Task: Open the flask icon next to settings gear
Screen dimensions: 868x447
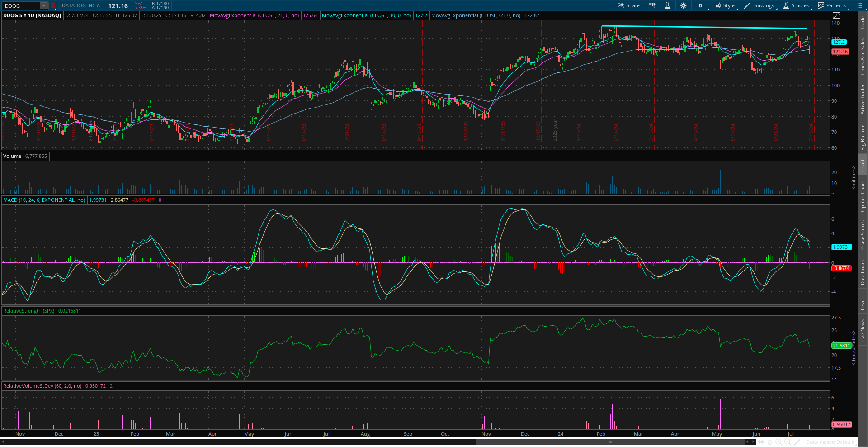Action: point(667,5)
